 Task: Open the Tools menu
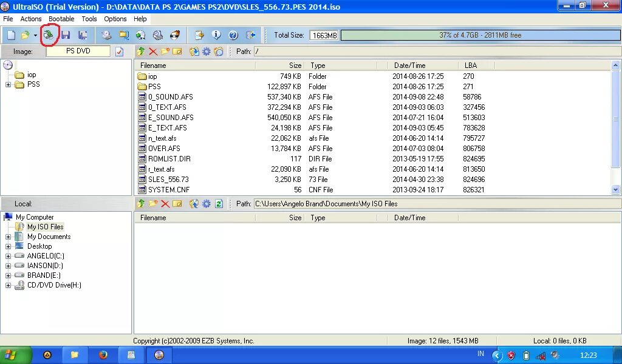pyautogui.click(x=89, y=19)
